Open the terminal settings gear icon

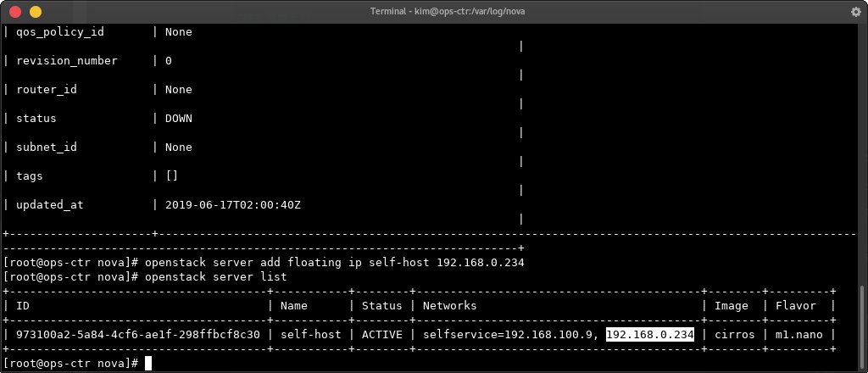pos(856,12)
